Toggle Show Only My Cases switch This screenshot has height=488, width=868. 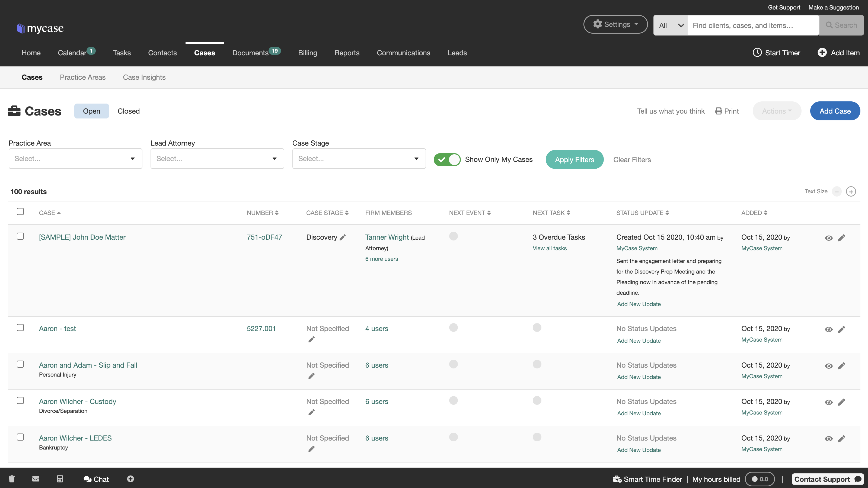(x=447, y=160)
